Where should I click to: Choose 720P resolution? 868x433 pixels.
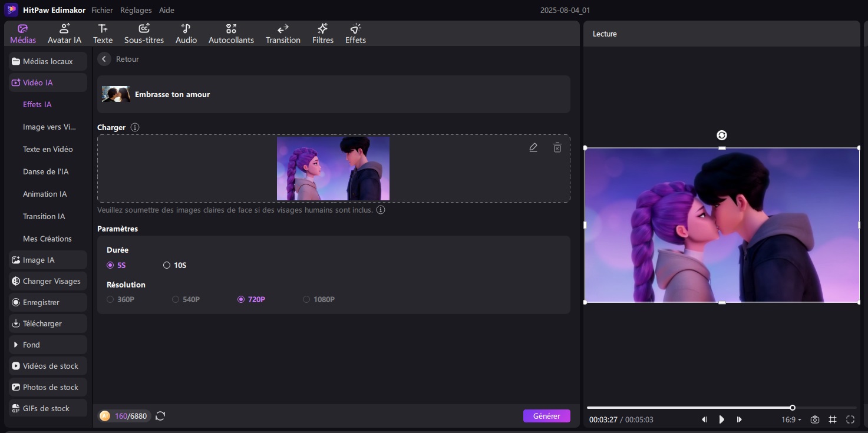click(252, 299)
